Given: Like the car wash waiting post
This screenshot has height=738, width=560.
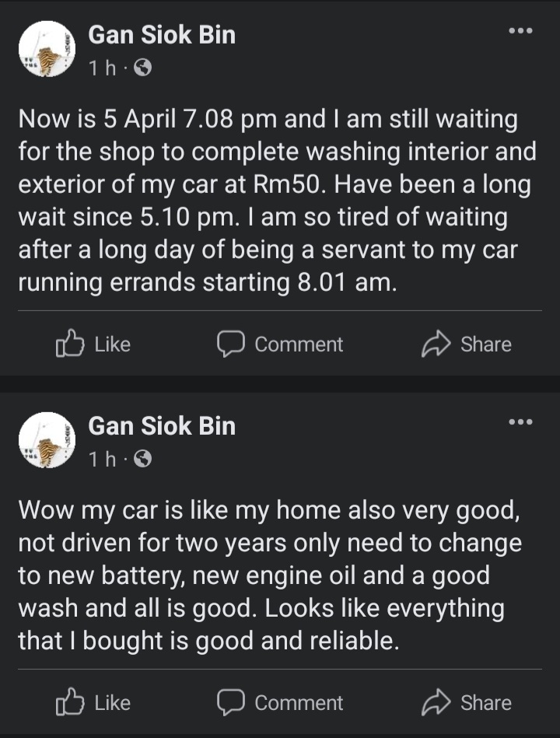Looking at the screenshot, I should click(93, 345).
